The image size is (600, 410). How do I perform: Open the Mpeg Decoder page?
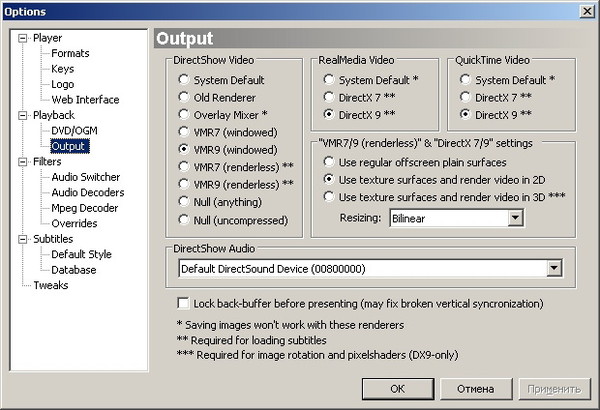[85, 208]
